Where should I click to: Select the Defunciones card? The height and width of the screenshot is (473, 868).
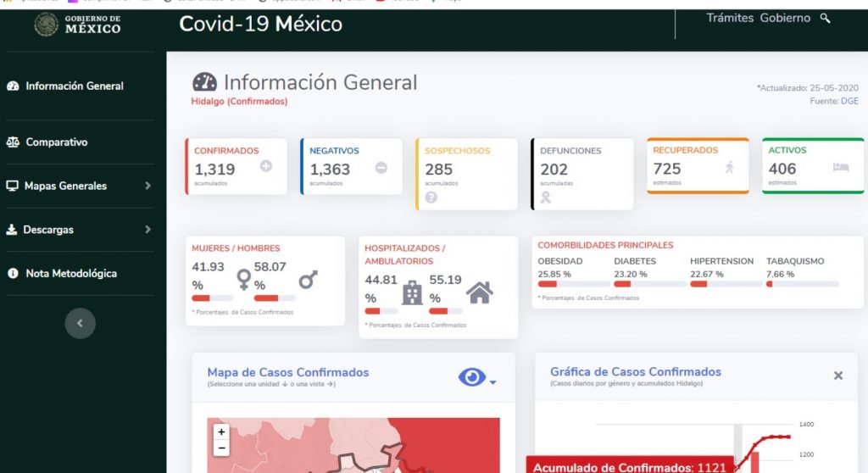pyautogui.click(x=582, y=174)
